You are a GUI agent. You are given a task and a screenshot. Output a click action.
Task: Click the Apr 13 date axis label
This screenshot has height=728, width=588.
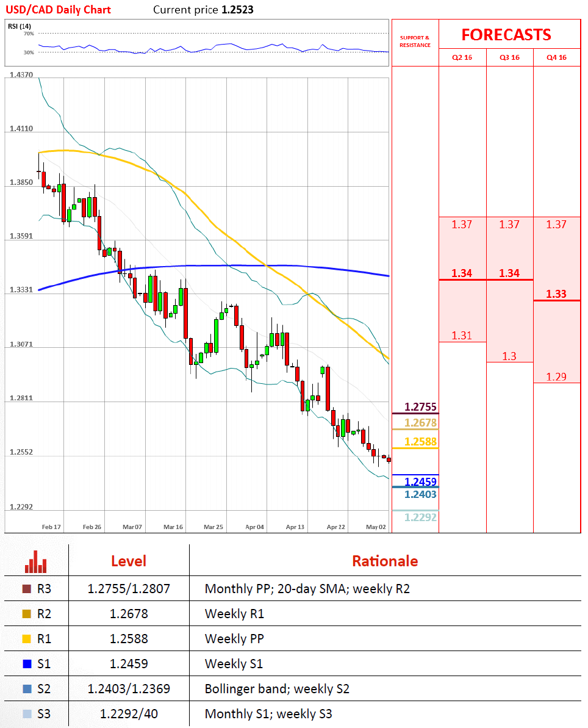click(295, 527)
